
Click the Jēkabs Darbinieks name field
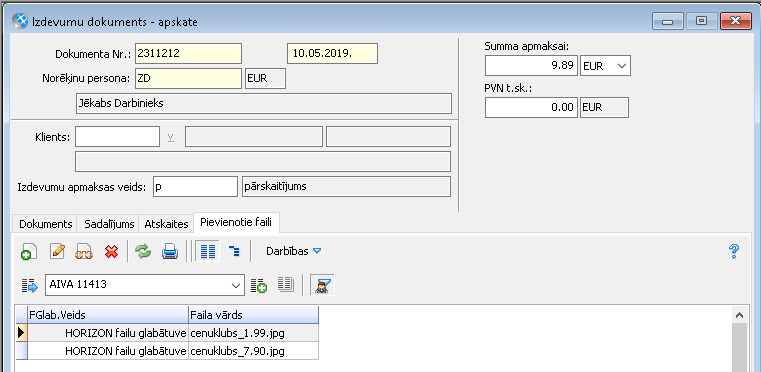coord(264,103)
